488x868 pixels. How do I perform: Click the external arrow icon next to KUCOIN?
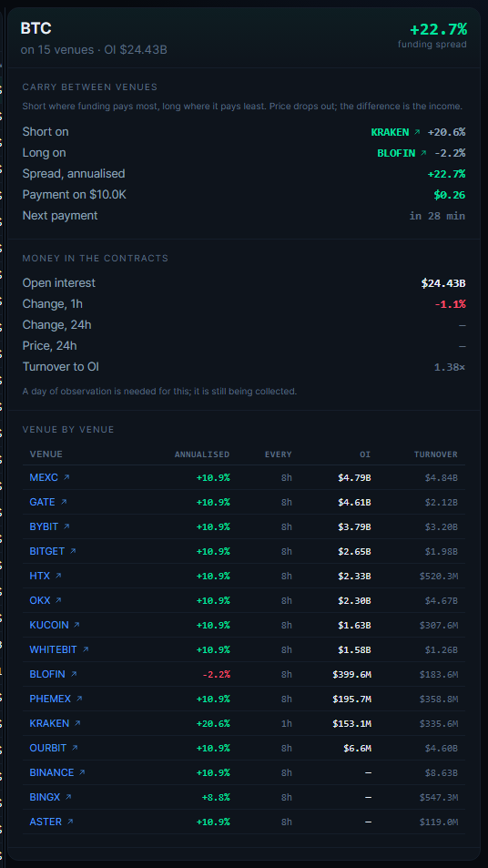(x=76, y=625)
